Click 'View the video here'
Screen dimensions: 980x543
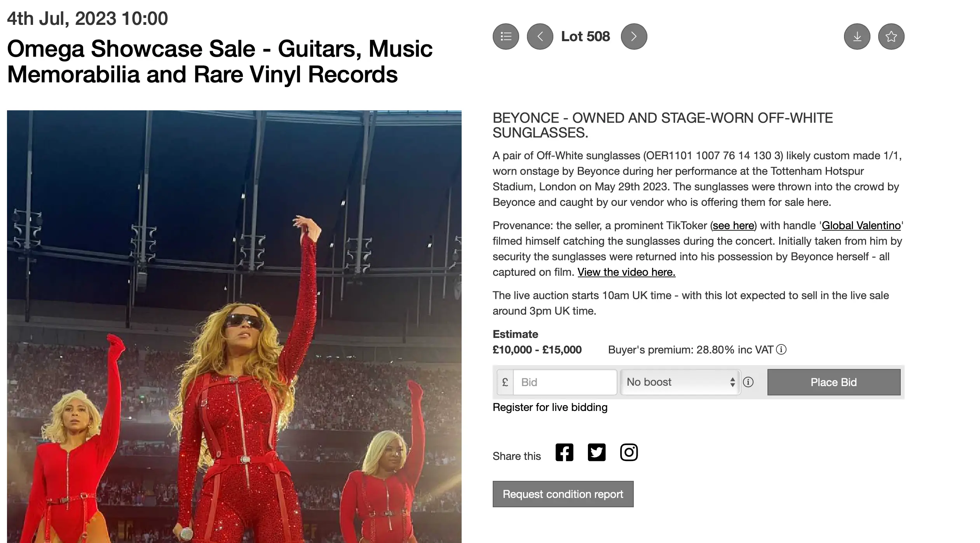(626, 272)
